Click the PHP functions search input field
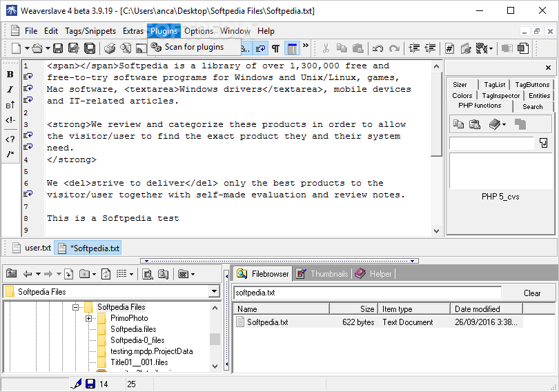Viewport: 559px width, 392px height. pyautogui.click(x=491, y=144)
